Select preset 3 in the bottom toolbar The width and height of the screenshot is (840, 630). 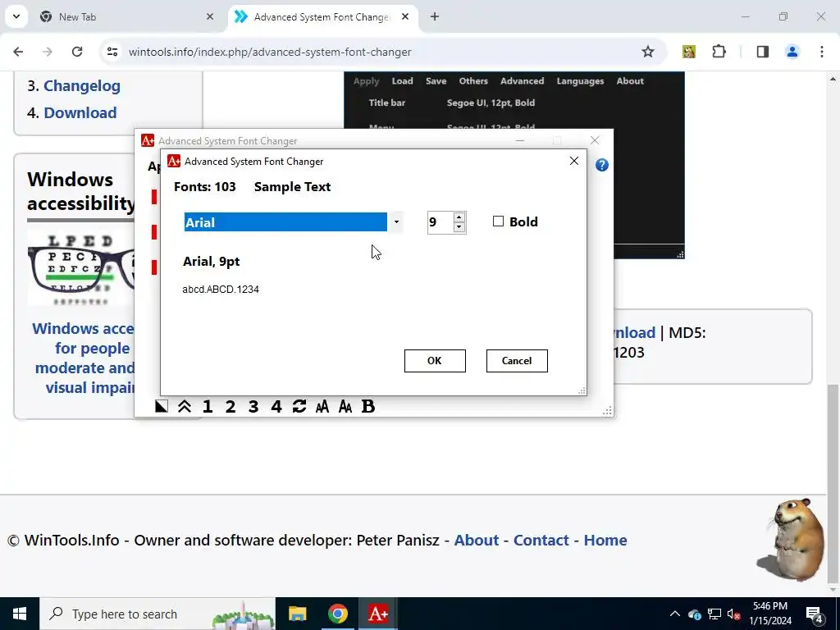coord(253,407)
